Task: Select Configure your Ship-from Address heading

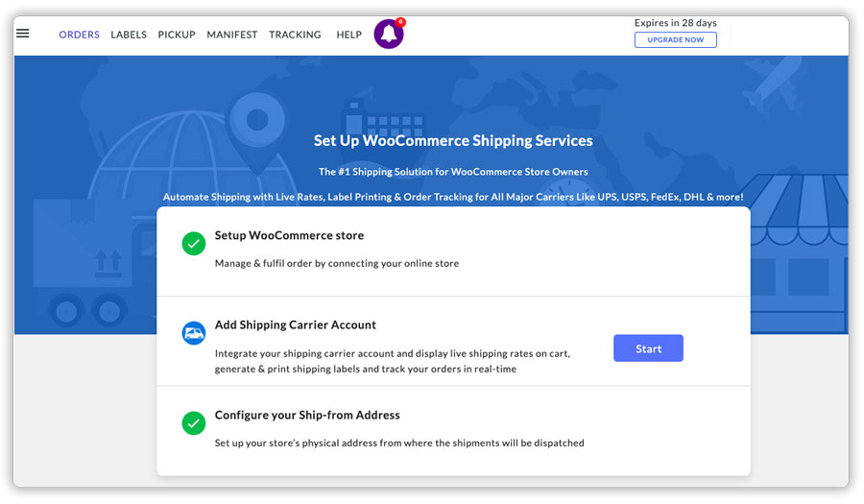Action: (307, 415)
